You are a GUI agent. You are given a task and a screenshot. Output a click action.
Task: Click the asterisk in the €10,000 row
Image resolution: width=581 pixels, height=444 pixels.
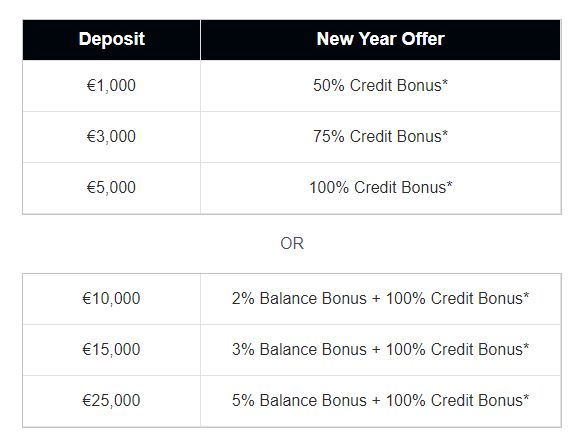526,295
